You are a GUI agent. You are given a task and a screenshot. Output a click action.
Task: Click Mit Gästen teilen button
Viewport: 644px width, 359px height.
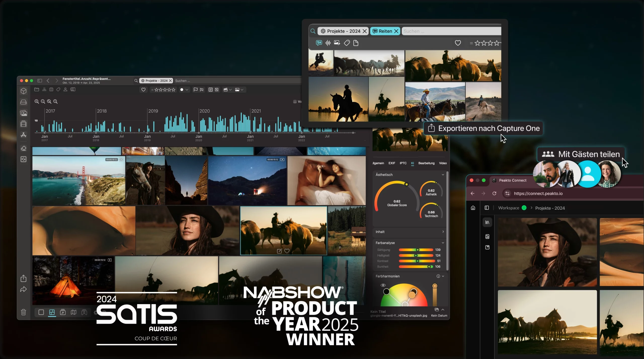tap(581, 154)
